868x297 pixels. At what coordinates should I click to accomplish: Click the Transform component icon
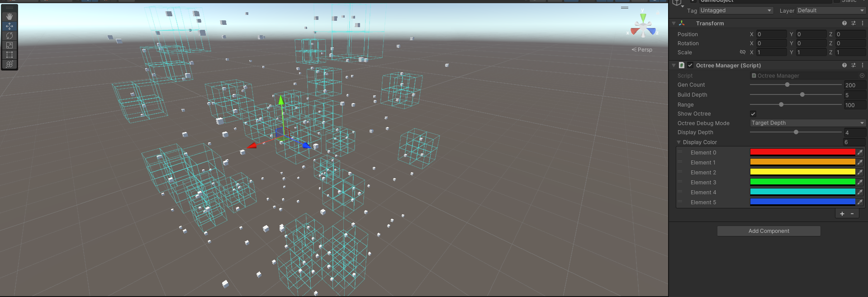[x=682, y=23]
